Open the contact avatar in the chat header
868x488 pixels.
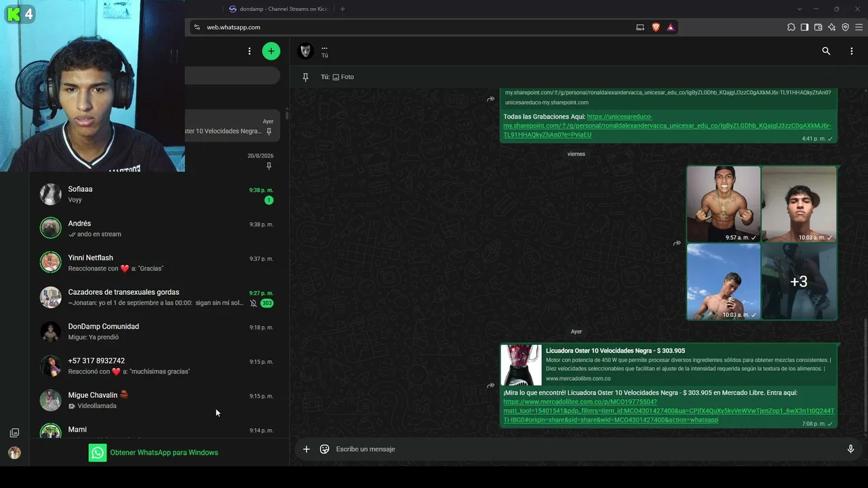tap(306, 51)
